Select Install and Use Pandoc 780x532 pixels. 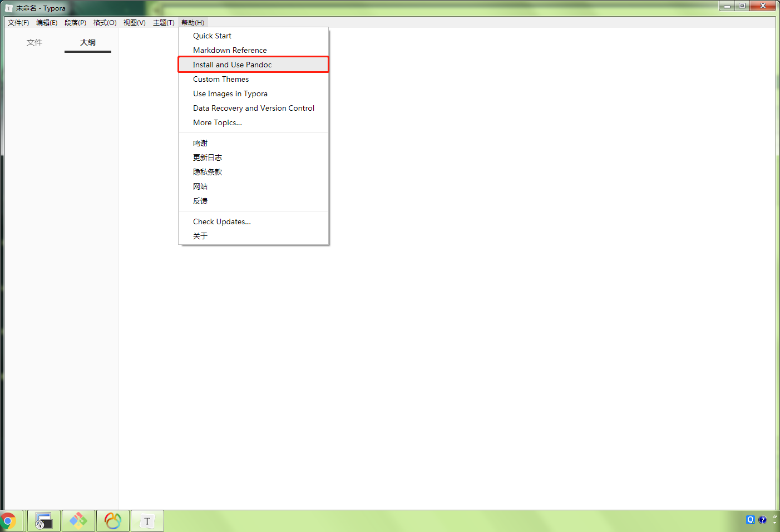[254, 65]
